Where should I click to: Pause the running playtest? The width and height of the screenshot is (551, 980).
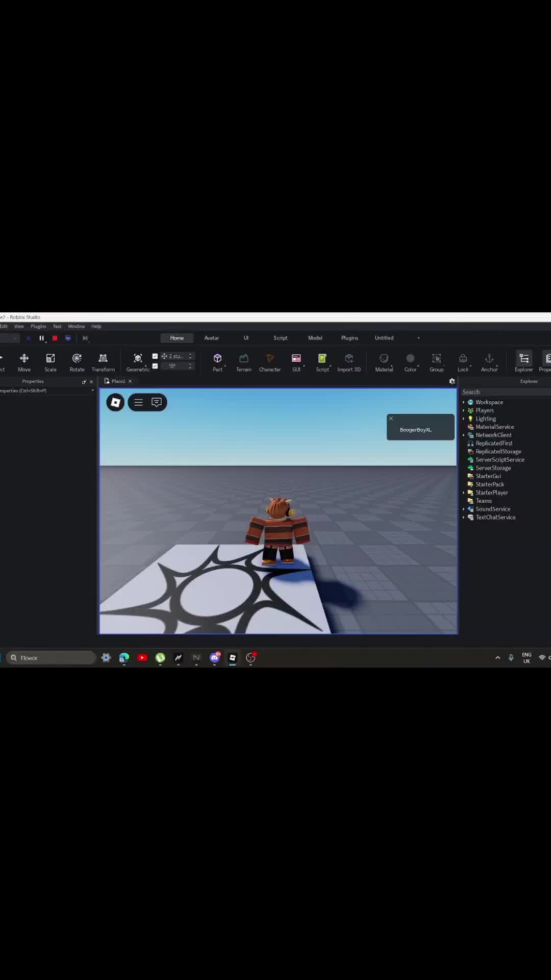42,338
